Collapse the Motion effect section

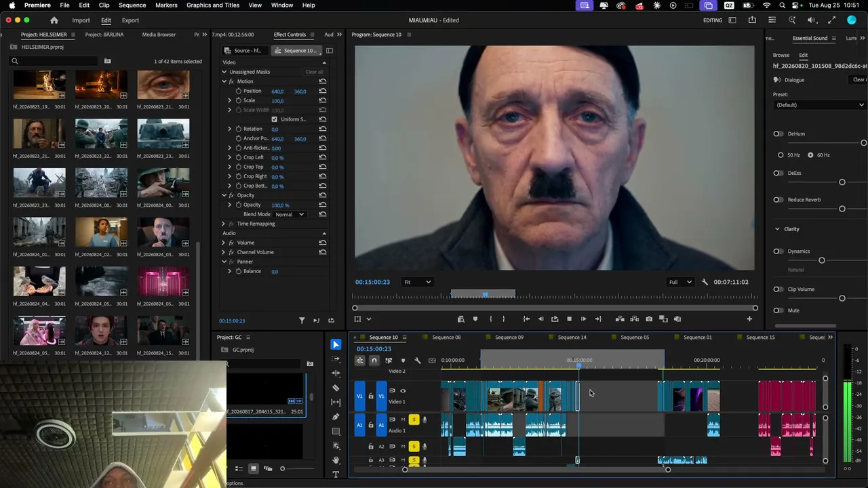coord(224,81)
